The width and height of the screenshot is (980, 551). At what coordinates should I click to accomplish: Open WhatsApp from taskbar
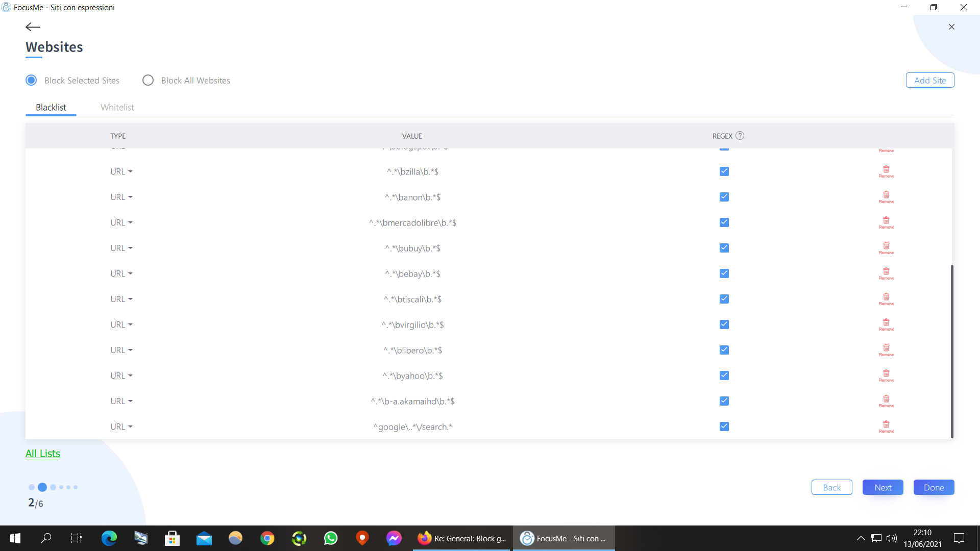tap(331, 538)
